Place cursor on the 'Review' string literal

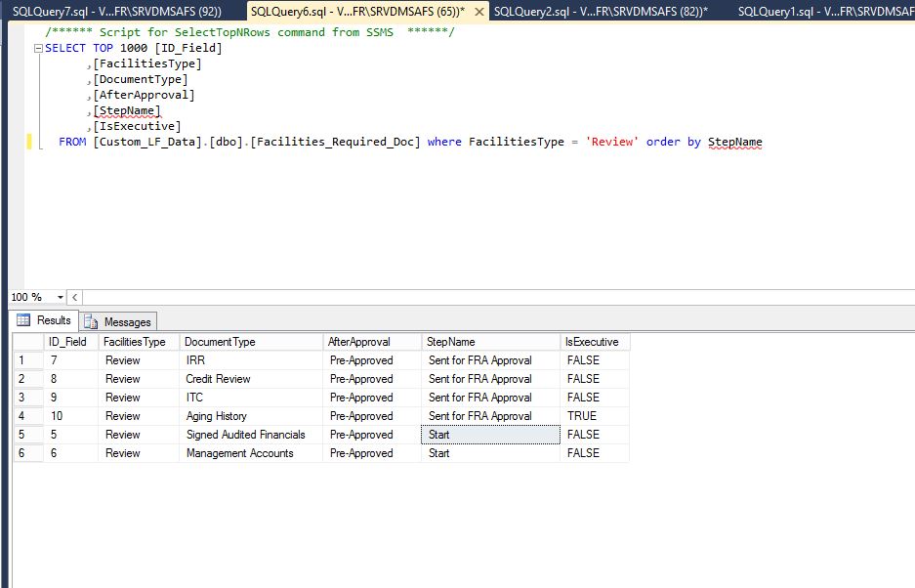(x=612, y=142)
